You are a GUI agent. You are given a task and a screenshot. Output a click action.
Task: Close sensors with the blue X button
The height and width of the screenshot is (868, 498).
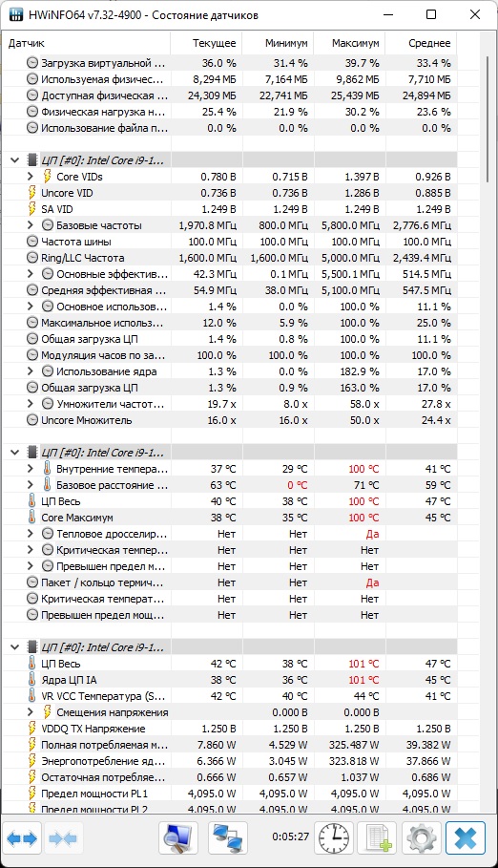[x=466, y=838]
